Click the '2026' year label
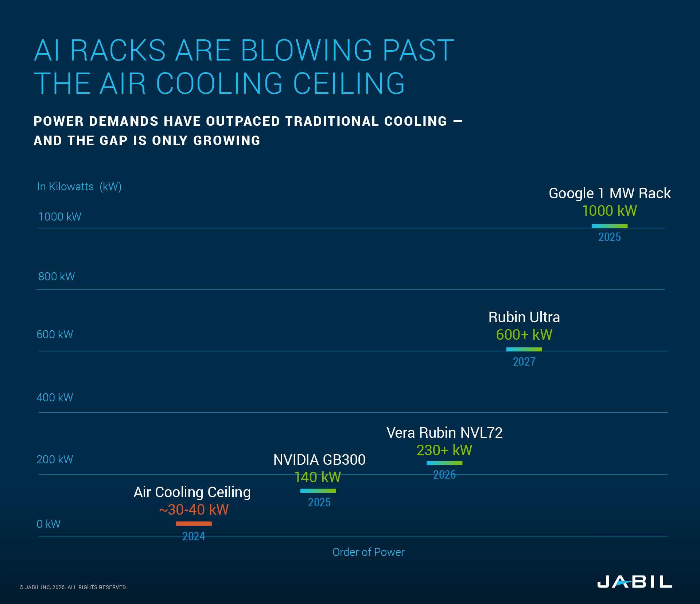700x604 pixels. [x=444, y=475]
